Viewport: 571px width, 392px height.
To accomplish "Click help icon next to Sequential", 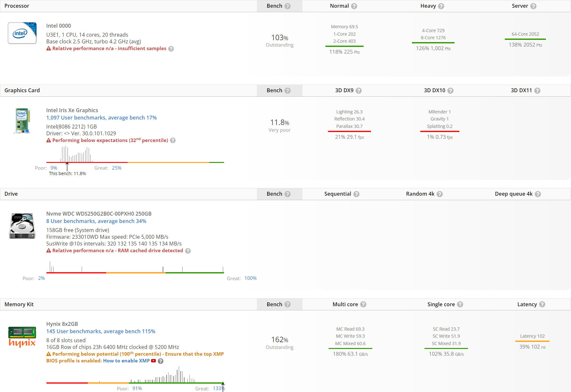I will coord(356,194).
